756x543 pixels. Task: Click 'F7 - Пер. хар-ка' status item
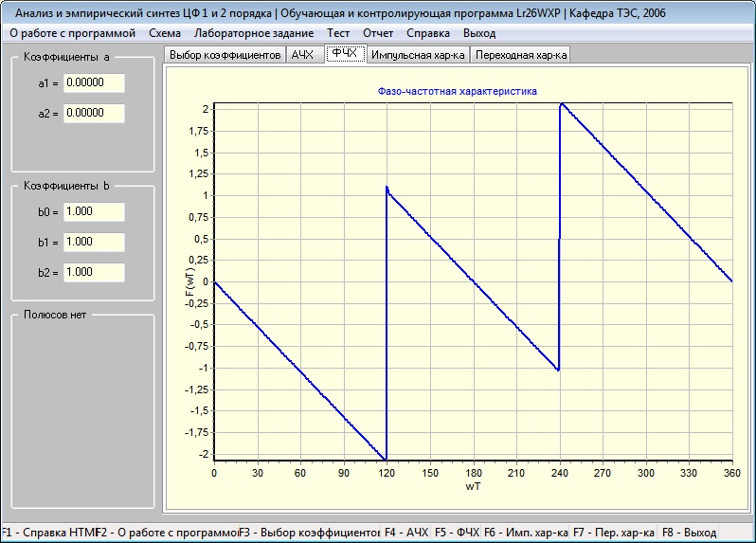[x=613, y=533]
